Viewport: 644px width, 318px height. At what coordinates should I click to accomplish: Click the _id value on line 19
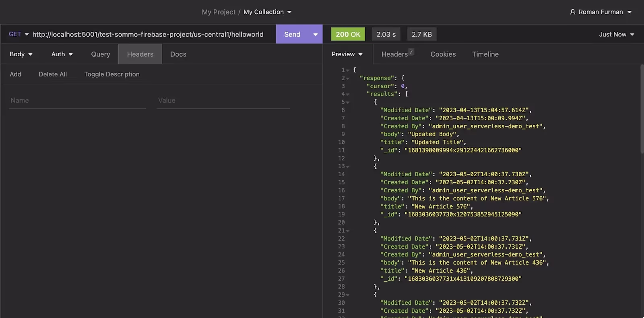pyautogui.click(x=463, y=215)
